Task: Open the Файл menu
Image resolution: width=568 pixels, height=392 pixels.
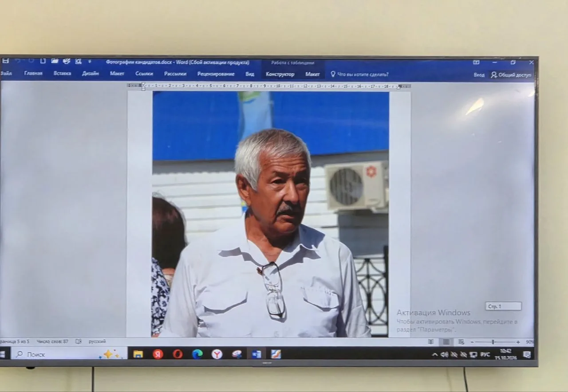Action: tap(6, 74)
